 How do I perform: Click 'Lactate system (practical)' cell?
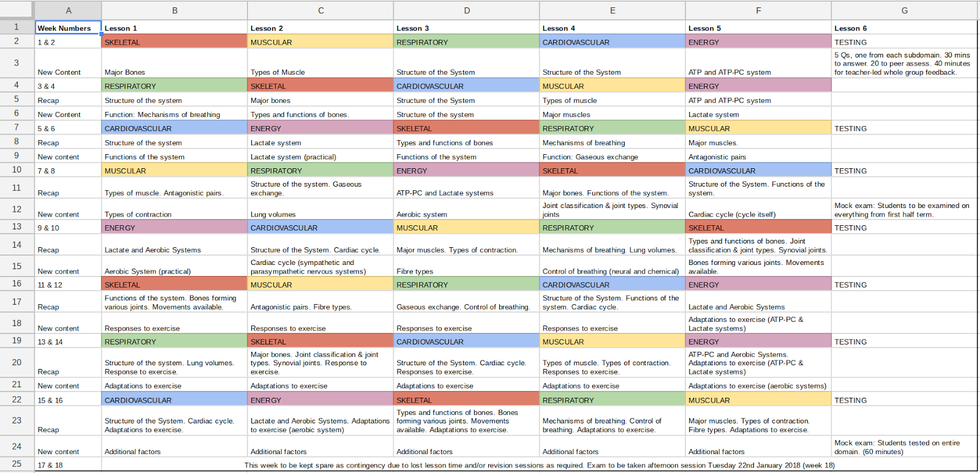coord(320,157)
